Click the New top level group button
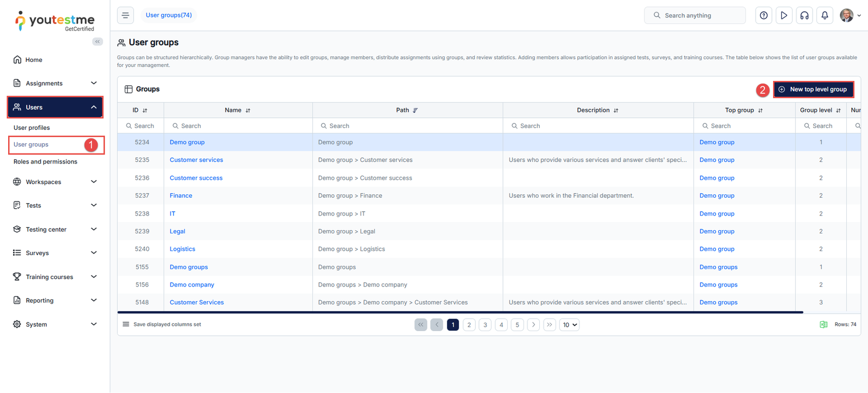Image resolution: width=868 pixels, height=393 pixels. pos(813,90)
